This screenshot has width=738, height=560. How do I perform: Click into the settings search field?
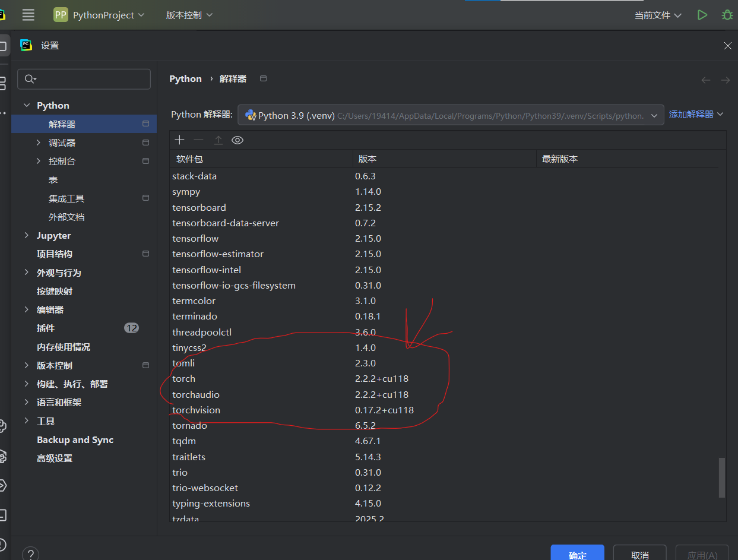(x=84, y=79)
